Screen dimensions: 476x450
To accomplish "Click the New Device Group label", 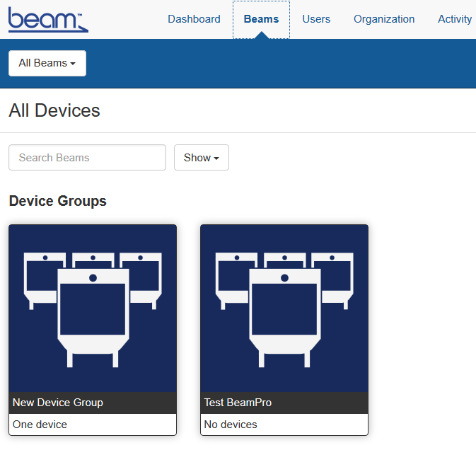I will coord(58,403).
